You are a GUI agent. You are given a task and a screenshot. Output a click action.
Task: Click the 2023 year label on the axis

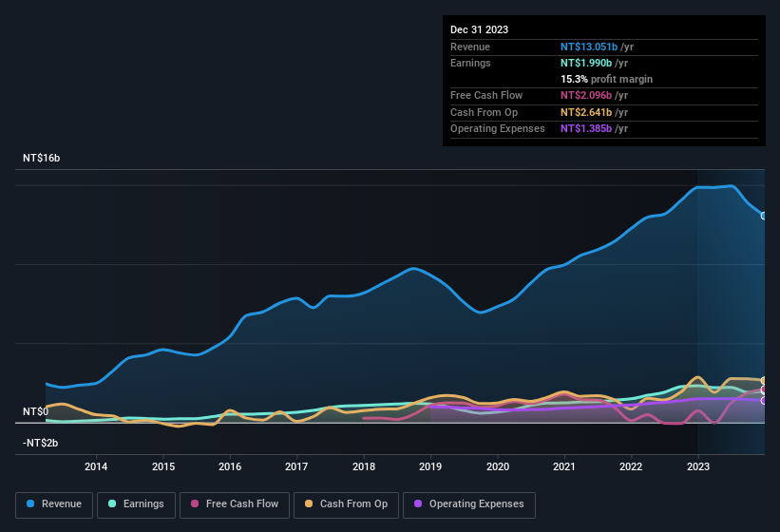(698, 466)
